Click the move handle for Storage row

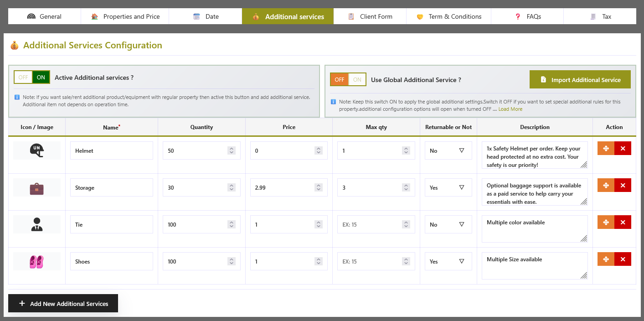[606, 185]
